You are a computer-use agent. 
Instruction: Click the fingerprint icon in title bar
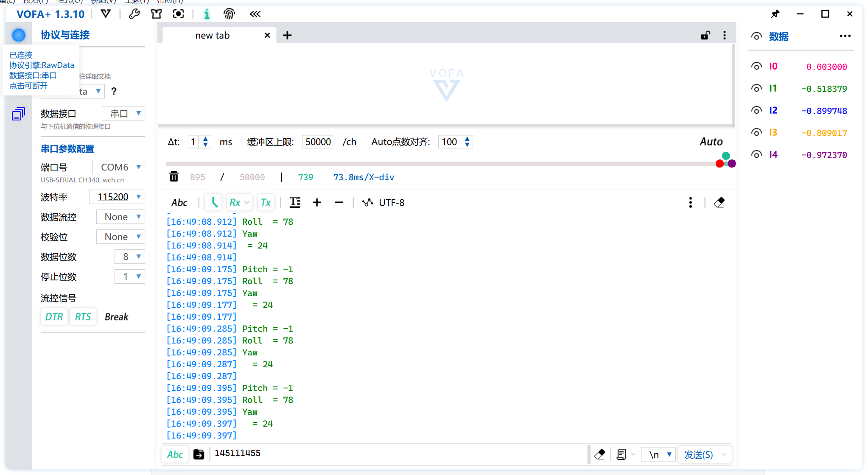tap(229, 14)
